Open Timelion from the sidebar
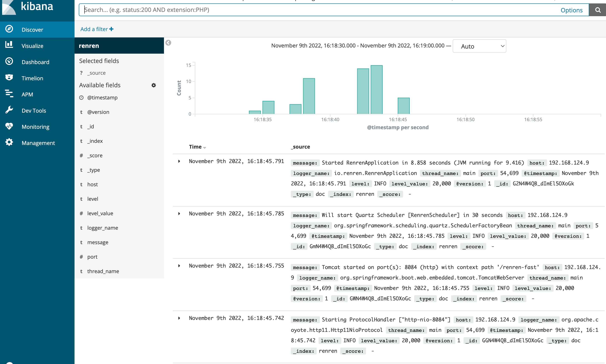This screenshot has width=606, height=364. 32,78
